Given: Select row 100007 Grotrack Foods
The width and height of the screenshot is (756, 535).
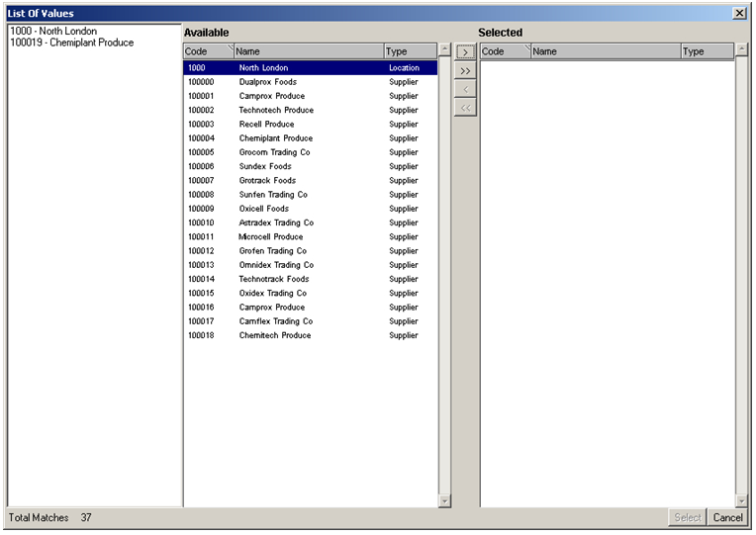Looking at the screenshot, I should [311, 180].
